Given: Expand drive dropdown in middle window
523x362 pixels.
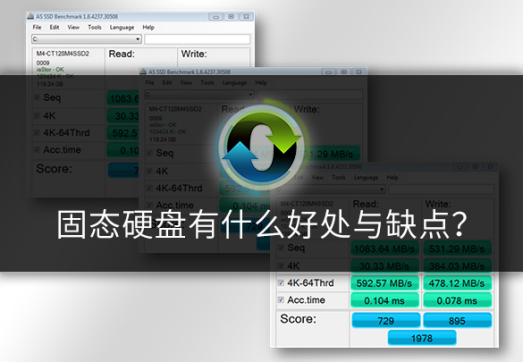Looking at the screenshot, I should (250, 94).
